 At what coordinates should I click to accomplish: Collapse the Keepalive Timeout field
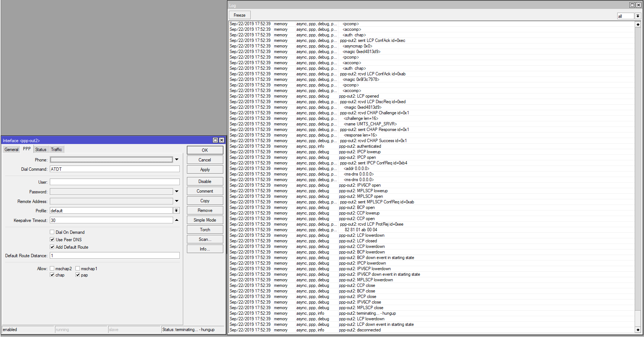[x=177, y=220]
